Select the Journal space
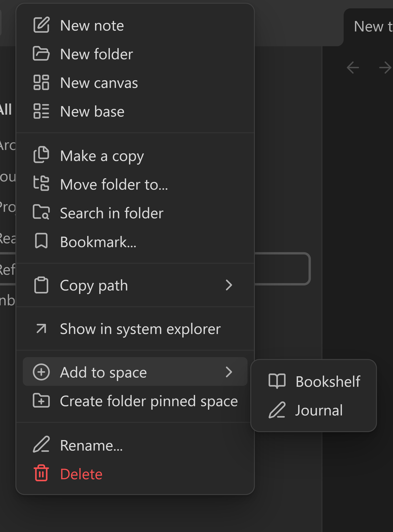 point(314,410)
